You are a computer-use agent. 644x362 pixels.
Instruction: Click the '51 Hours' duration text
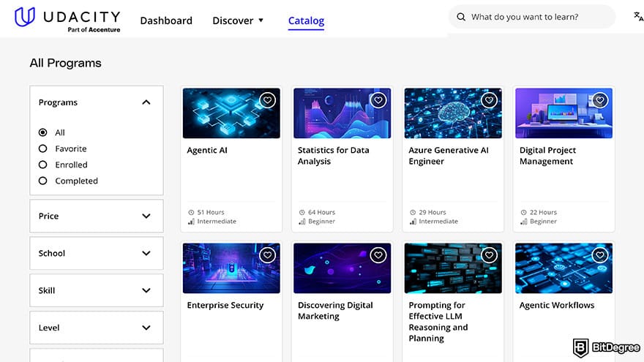[x=211, y=213]
